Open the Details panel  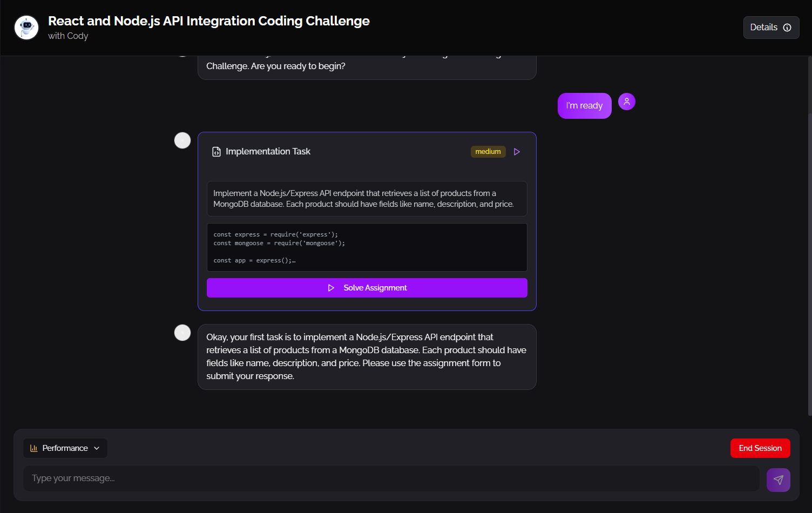coord(771,27)
